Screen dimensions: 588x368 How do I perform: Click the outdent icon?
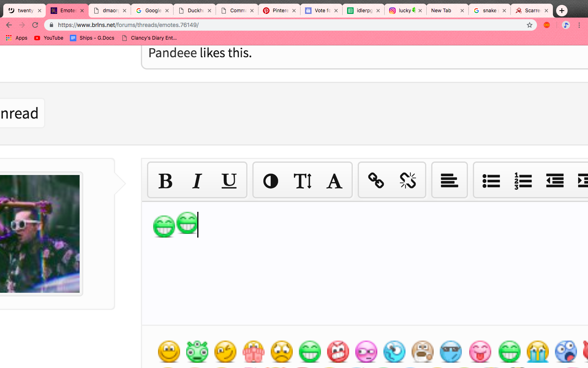coord(555,180)
